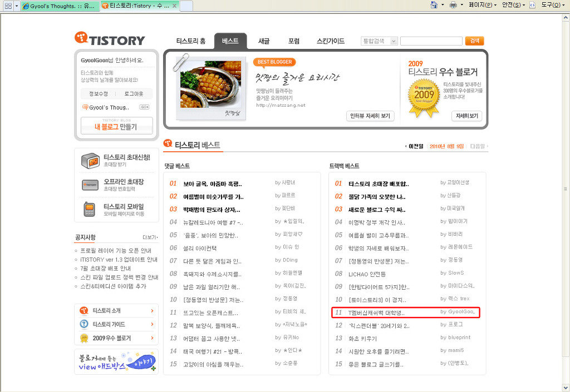The image size is (570, 392).
Task: Open IE Quick Tabs grid icon
Action: pyautogui.click(x=8, y=6)
